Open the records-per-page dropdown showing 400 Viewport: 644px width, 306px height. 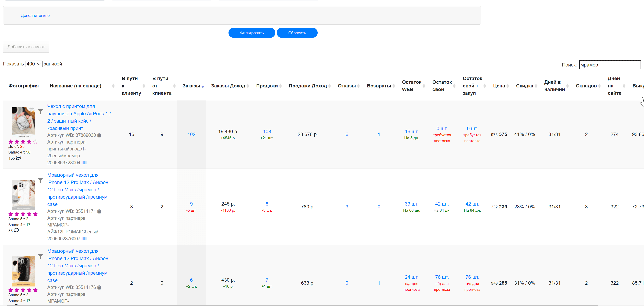[34, 64]
